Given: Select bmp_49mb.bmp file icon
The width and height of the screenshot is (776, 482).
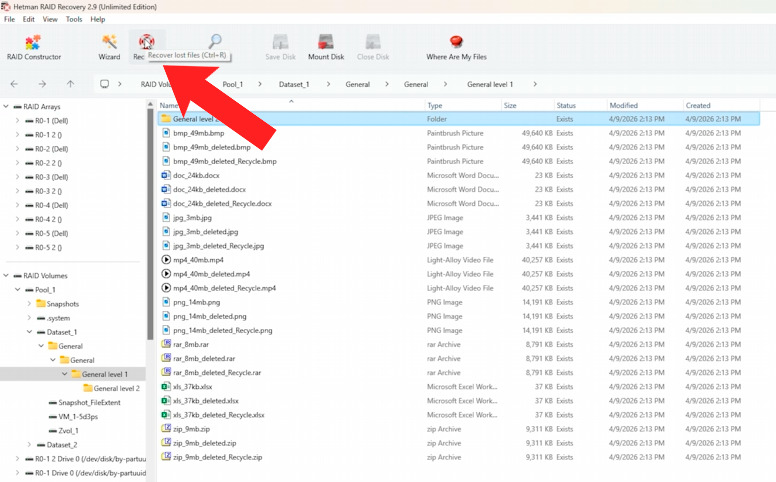Looking at the screenshot, I should tap(166, 133).
